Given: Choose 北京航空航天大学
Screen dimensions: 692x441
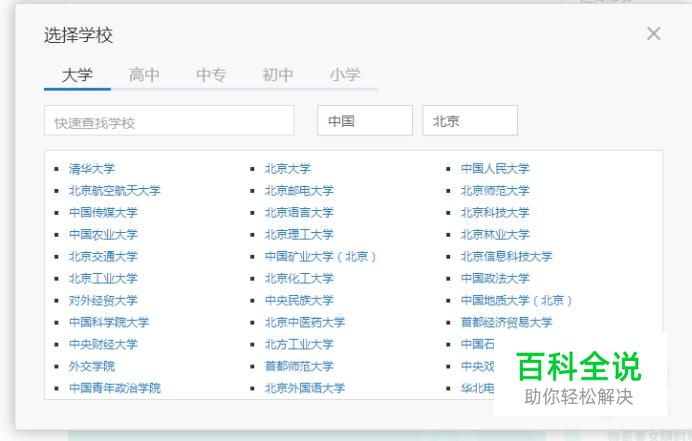Looking at the screenshot, I should (x=115, y=191).
